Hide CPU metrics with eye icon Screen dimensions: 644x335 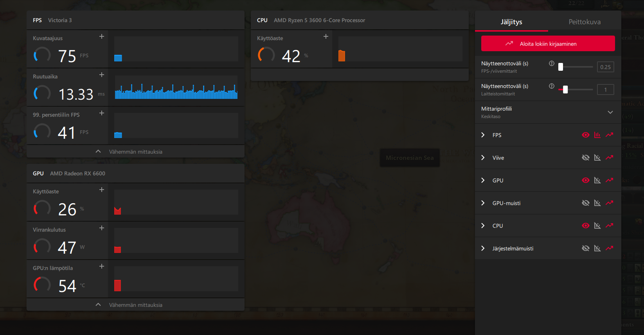tap(586, 226)
